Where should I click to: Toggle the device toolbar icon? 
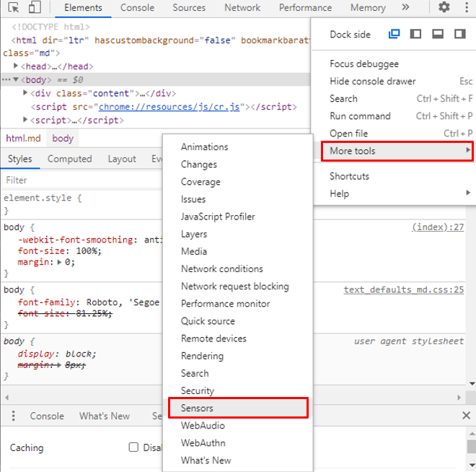(35, 7)
